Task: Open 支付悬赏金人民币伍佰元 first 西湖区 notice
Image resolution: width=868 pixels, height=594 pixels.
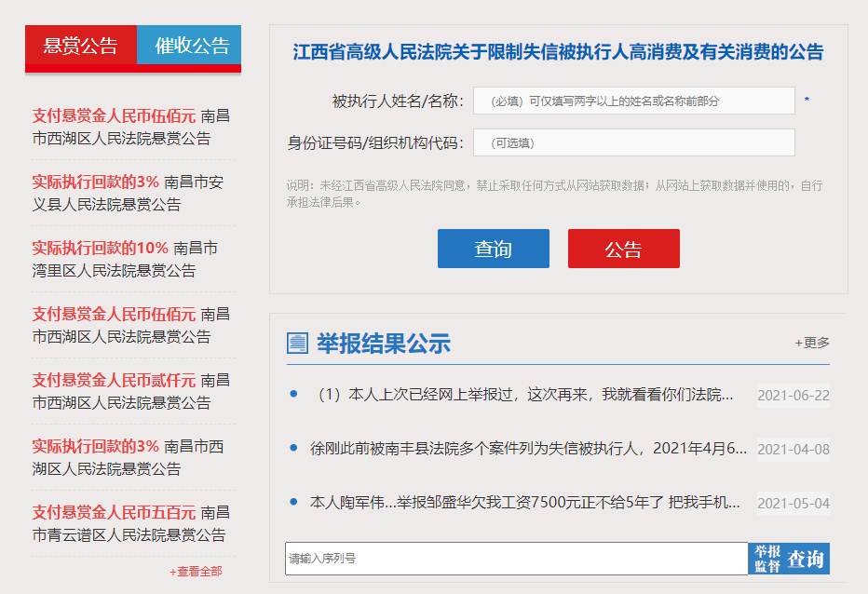Action: (130, 127)
